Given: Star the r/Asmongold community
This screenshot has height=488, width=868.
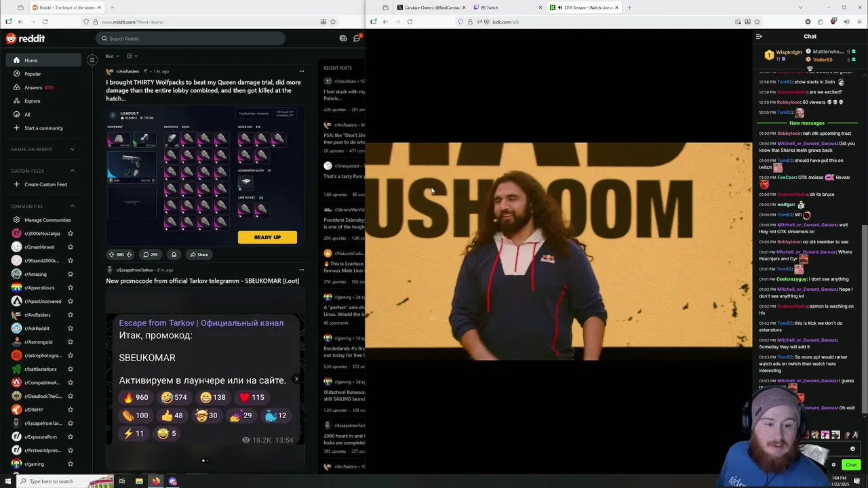Looking at the screenshot, I should 70,342.
